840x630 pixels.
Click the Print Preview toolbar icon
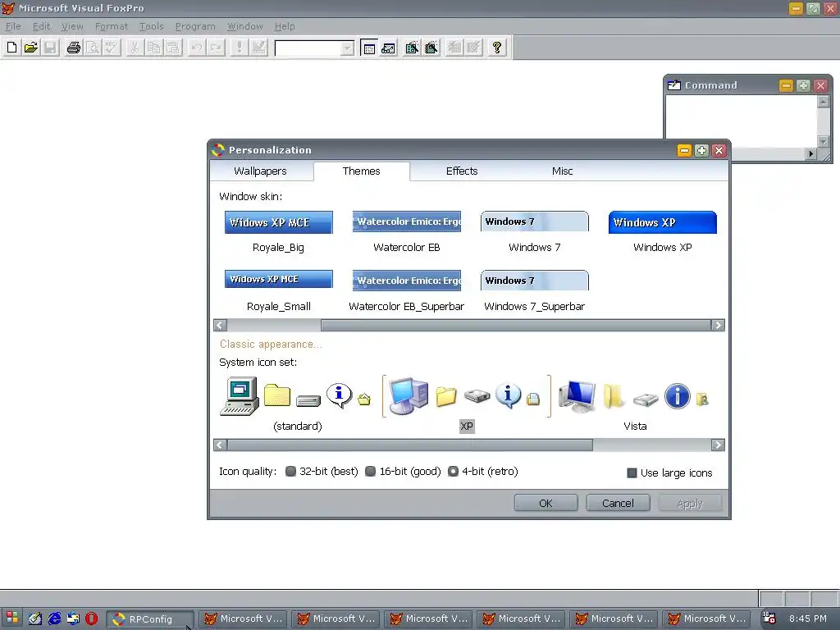(93, 48)
